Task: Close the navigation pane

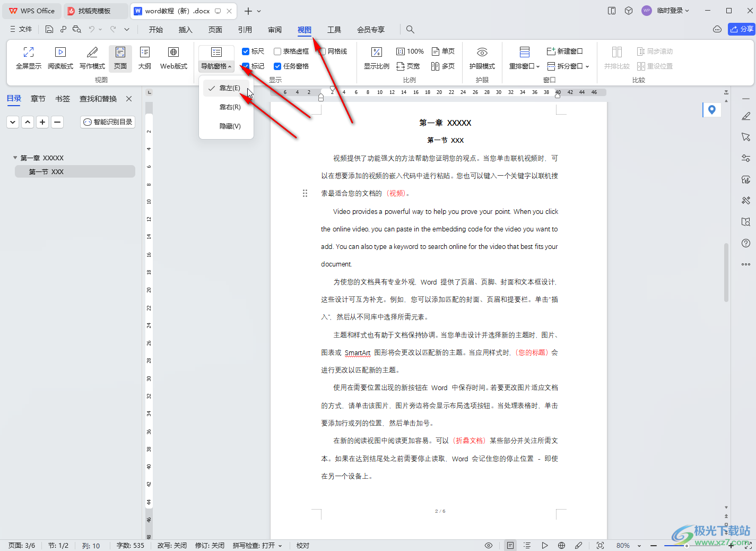Action: 129,99
